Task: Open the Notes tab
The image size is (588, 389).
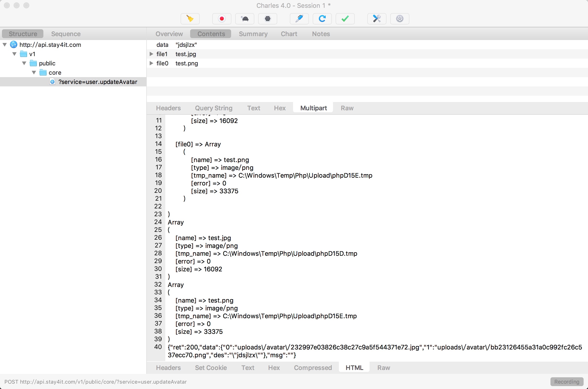Action: pos(321,34)
